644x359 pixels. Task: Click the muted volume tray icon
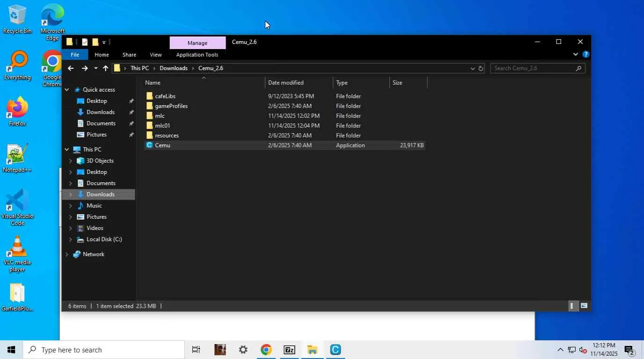583,350
